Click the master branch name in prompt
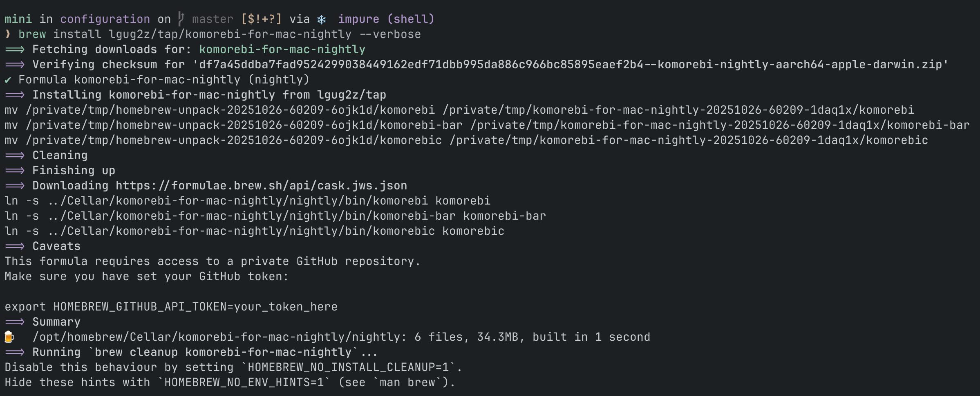Viewport: 980px width, 396px height. pos(213,19)
